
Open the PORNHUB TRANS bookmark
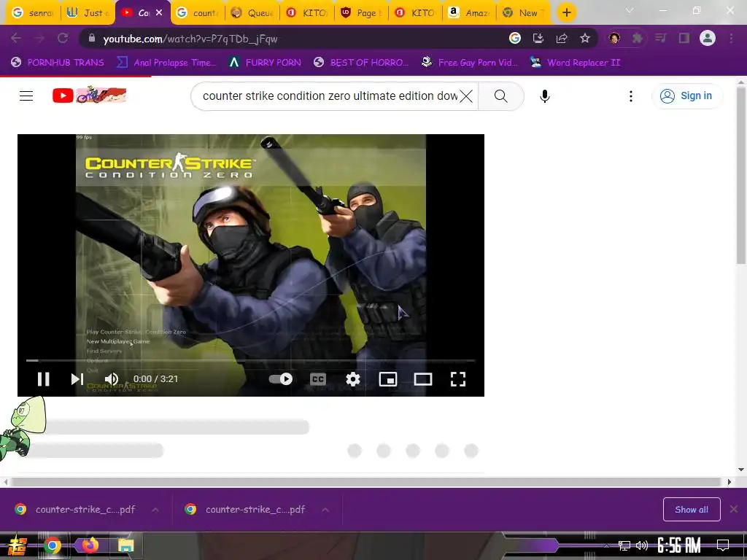58,63
